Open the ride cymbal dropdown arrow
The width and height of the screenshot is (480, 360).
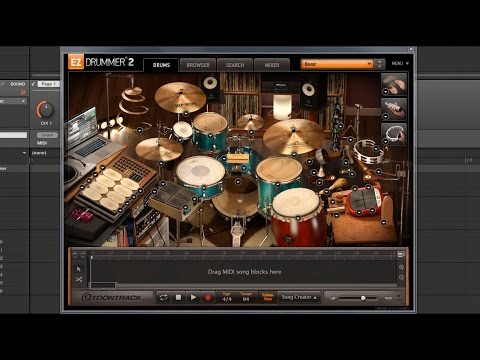tap(294, 154)
